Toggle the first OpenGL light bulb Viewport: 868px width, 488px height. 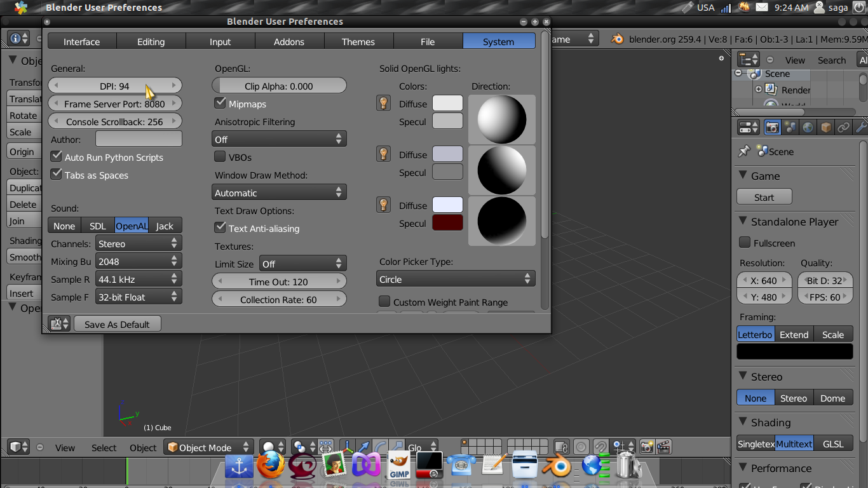384,103
